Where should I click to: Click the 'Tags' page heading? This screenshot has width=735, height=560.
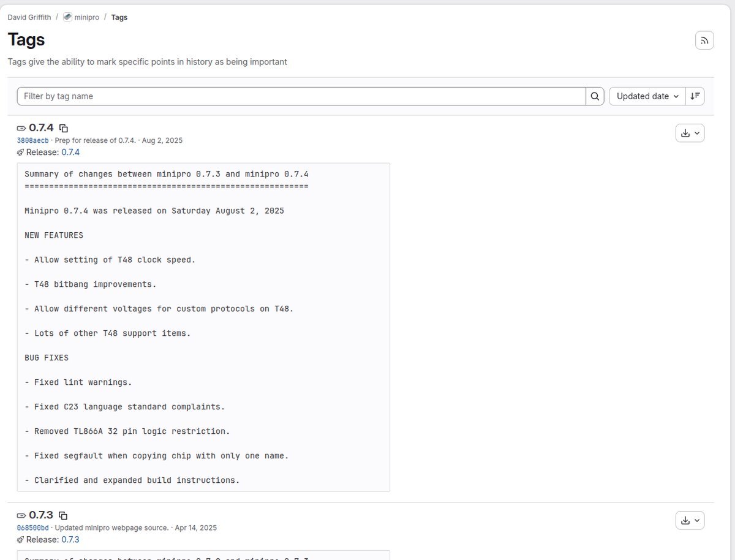point(26,40)
